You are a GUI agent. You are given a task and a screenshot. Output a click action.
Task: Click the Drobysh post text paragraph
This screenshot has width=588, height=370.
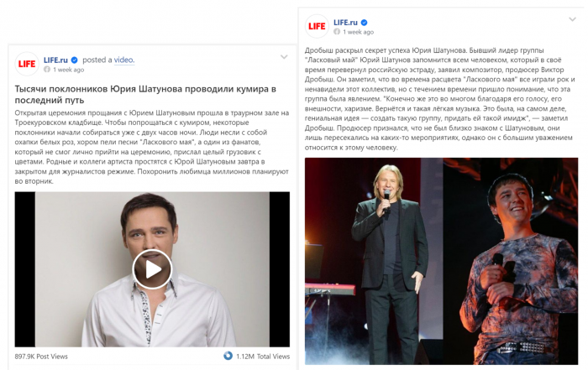point(440,99)
